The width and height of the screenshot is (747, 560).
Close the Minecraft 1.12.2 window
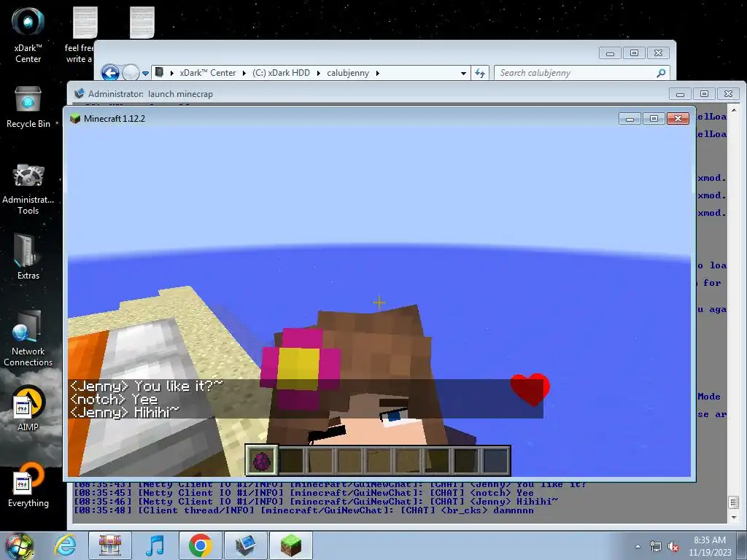pyautogui.click(x=678, y=119)
